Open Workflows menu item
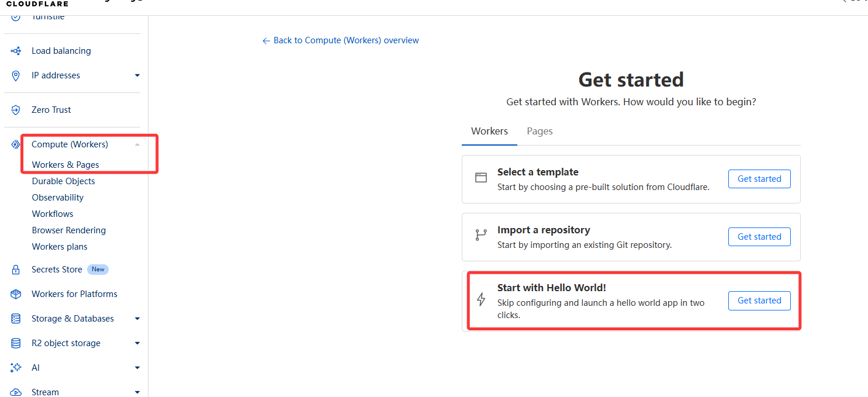Screen dimensions: 868x397 [x=53, y=214]
